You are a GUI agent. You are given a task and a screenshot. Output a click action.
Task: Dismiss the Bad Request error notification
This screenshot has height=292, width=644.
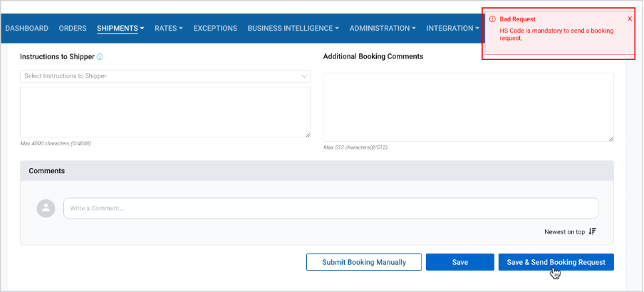(630, 19)
